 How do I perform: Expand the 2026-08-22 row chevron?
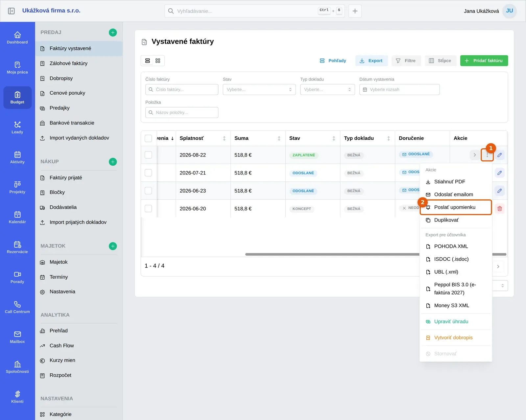[x=475, y=155]
